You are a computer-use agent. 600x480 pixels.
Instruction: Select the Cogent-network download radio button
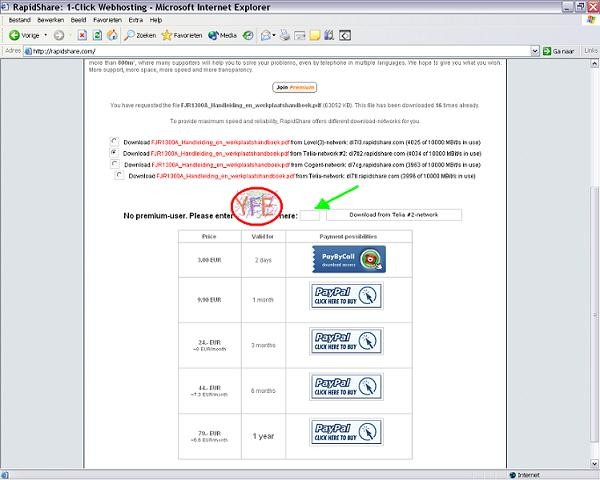114,164
